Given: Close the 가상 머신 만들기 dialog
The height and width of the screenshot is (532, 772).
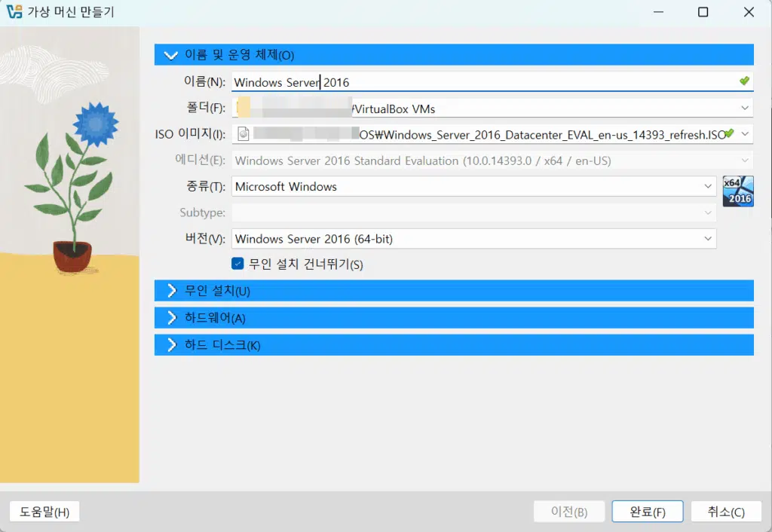Looking at the screenshot, I should 749,12.
